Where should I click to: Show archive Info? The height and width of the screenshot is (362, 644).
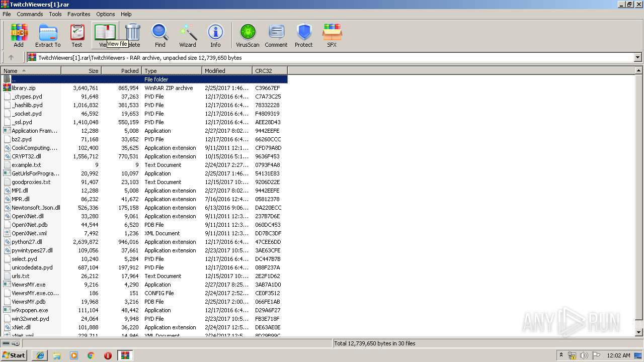coord(215,35)
